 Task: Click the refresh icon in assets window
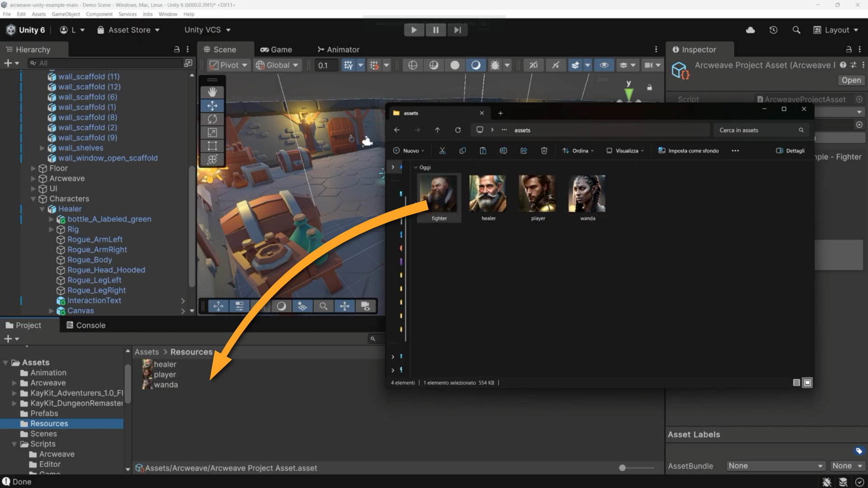(x=458, y=130)
